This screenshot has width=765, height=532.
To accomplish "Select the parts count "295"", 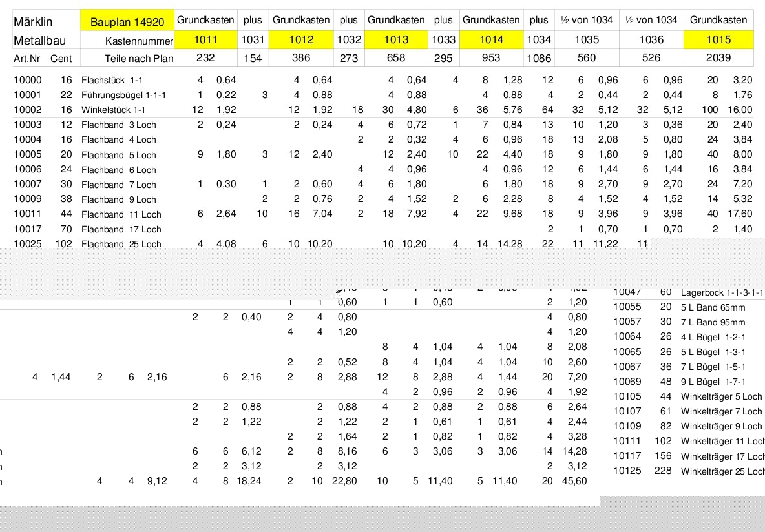I will (443, 58).
